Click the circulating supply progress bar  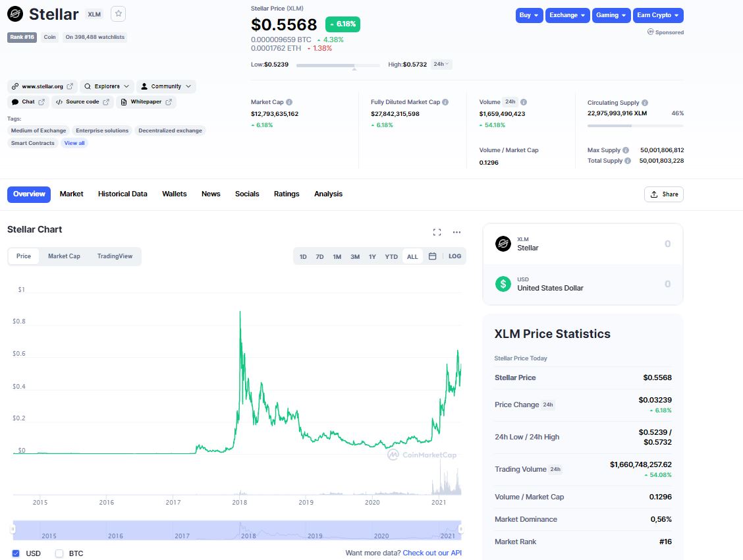tap(636, 126)
